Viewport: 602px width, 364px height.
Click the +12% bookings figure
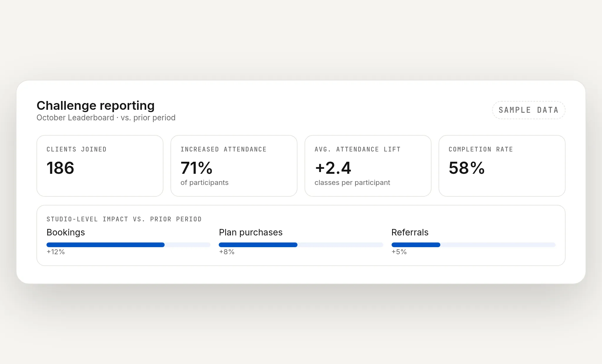pos(56,252)
